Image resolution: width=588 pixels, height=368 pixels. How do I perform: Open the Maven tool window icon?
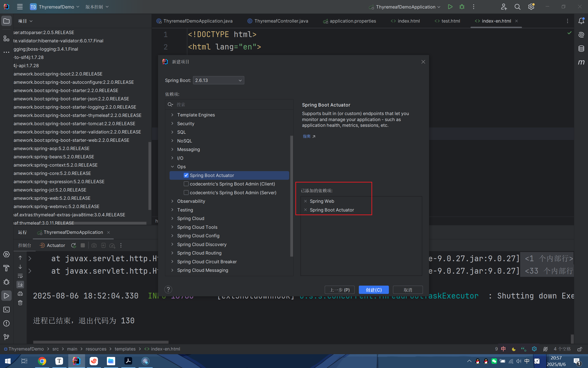581,62
